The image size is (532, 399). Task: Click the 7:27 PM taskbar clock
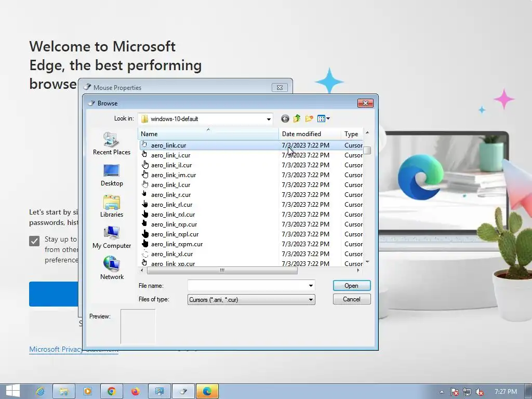click(506, 392)
